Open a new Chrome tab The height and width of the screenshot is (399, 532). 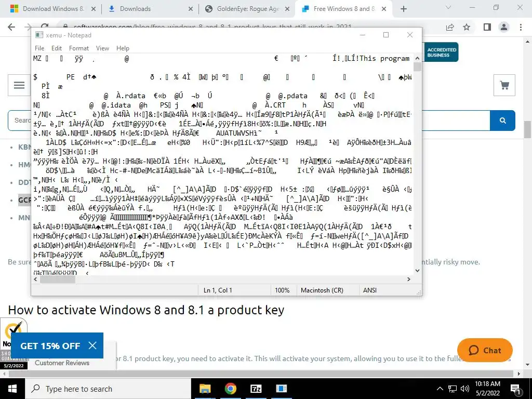click(x=403, y=9)
